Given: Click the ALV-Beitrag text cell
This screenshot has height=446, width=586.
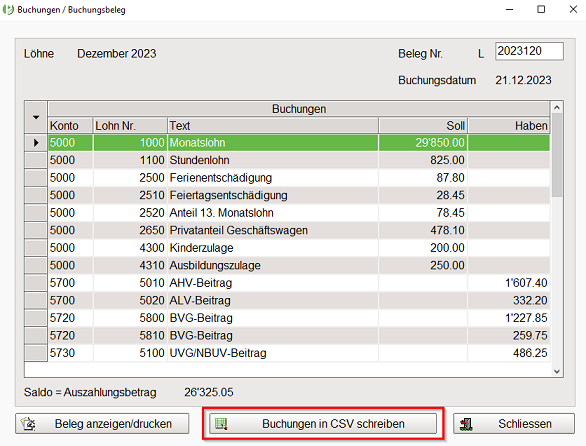Looking at the screenshot, I should pyautogui.click(x=273, y=301).
